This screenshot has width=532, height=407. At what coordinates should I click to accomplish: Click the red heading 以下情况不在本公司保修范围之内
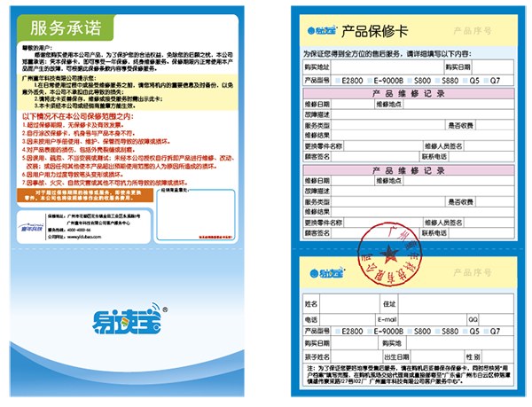pyautogui.click(x=78, y=116)
